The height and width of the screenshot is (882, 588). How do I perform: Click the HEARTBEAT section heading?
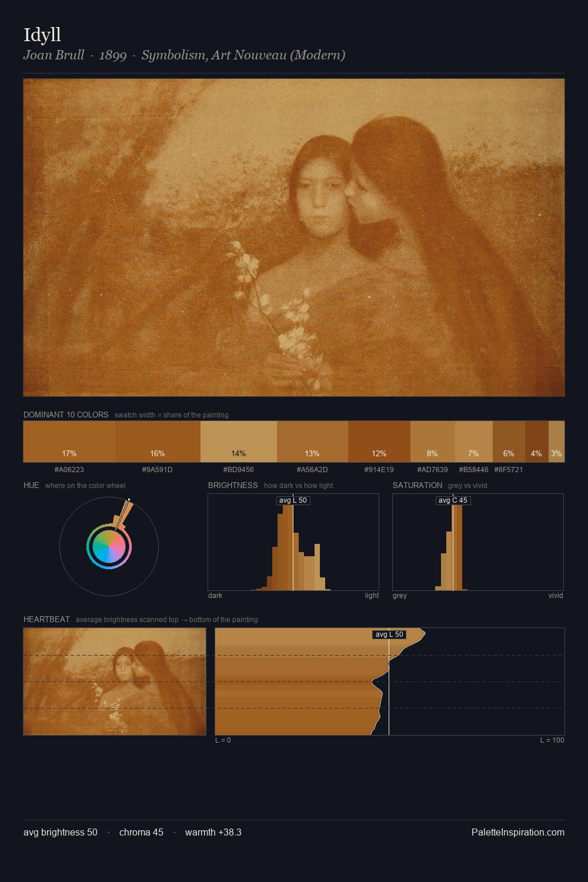(x=46, y=619)
